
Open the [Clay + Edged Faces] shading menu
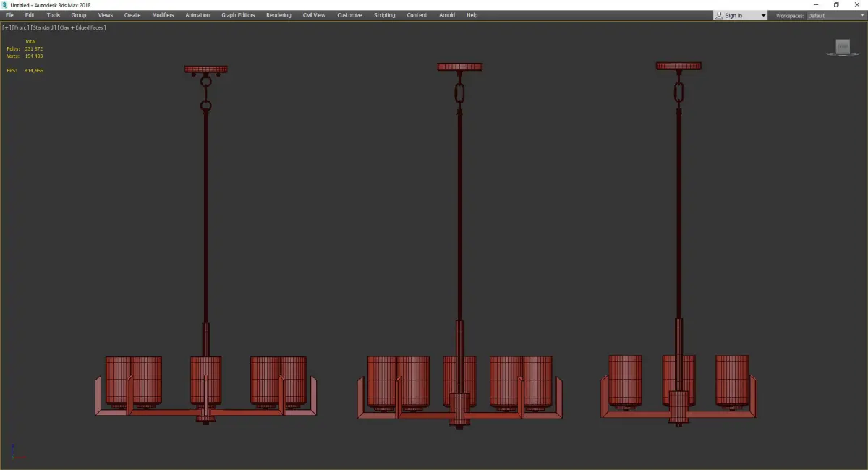pyautogui.click(x=81, y=27)
